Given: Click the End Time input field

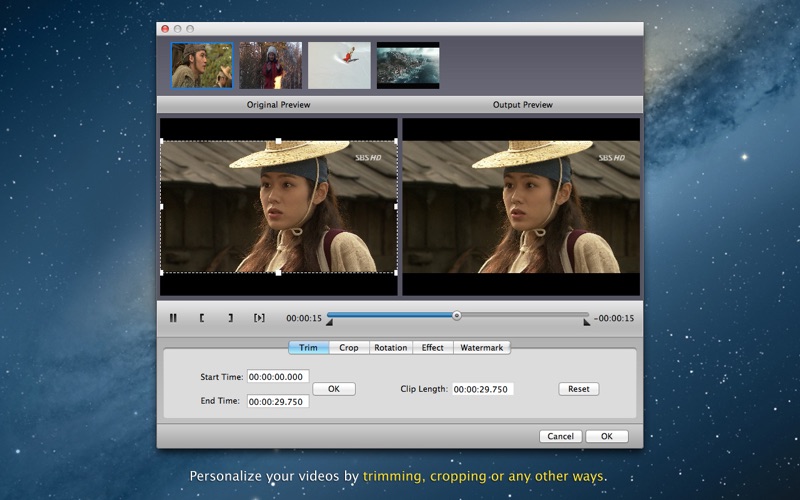Looking at the screenshot, I should pyautogui.click(x=278, y=402).
